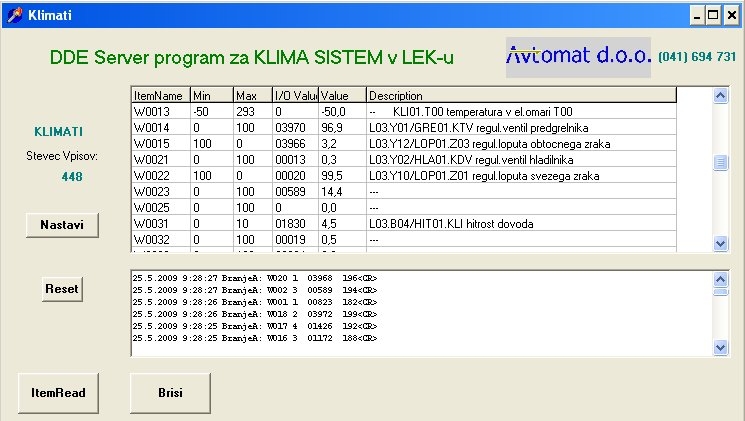Click the Description column header
The image size is (745, 421).
click(520, 95)
